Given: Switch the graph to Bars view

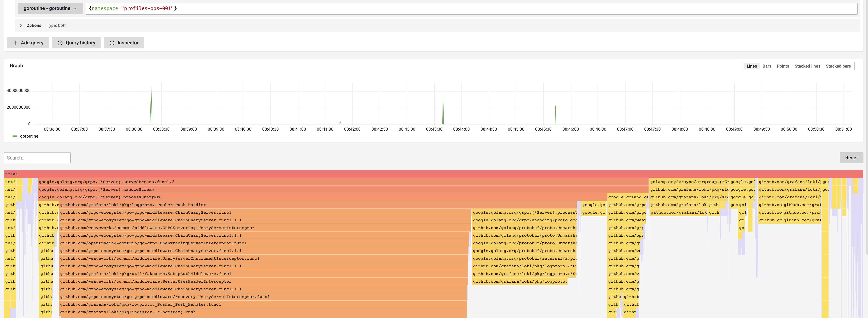Looking at the screenshot, I should click(x=767, y=66).
